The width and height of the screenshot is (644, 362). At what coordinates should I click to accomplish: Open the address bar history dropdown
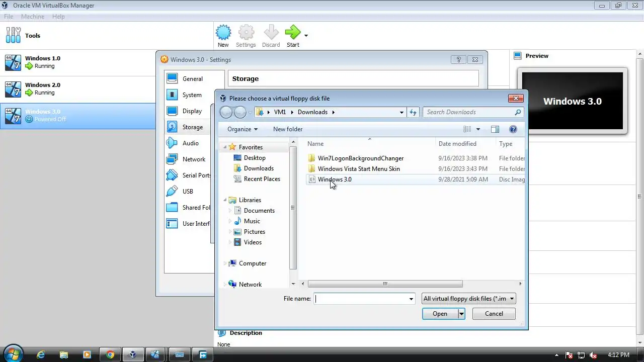point(401,112)
